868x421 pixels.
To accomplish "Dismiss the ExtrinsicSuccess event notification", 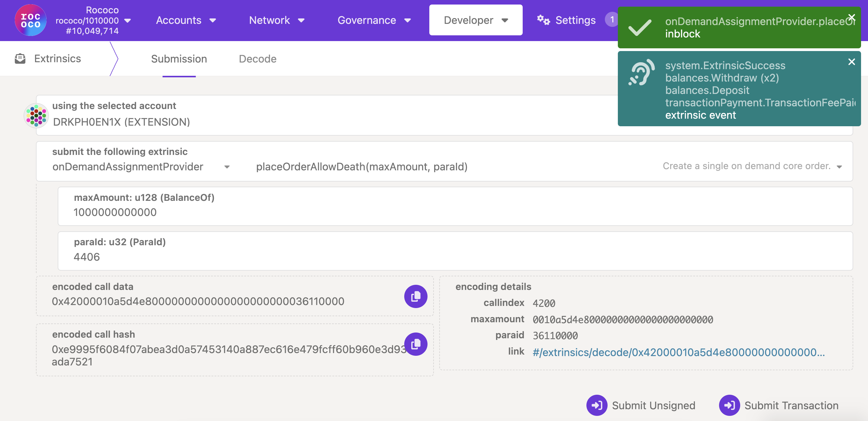I will [852, 62].
